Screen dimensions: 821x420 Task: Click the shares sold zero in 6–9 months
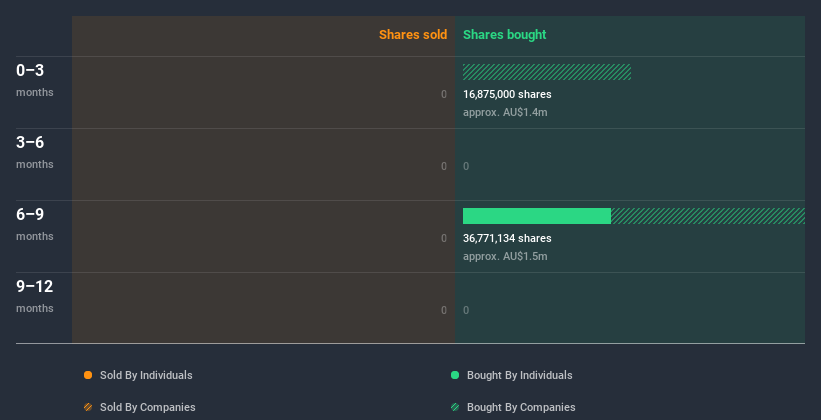click(444, 238)
